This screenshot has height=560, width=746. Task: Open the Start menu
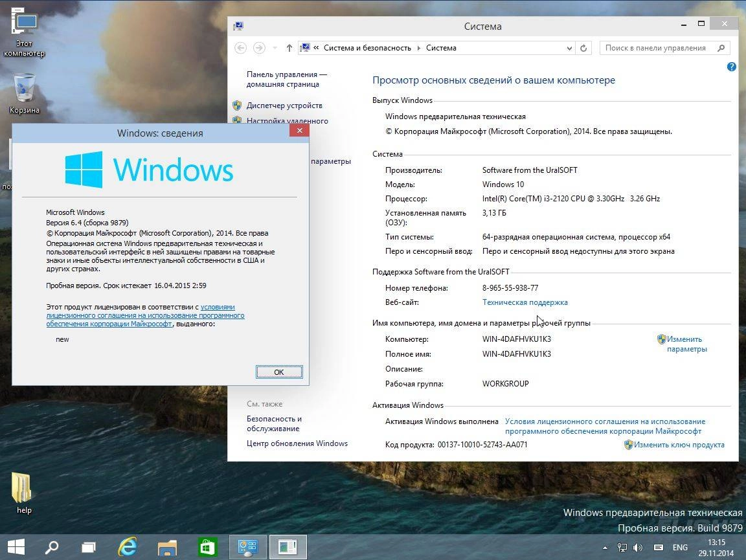(x=16, y=547)
